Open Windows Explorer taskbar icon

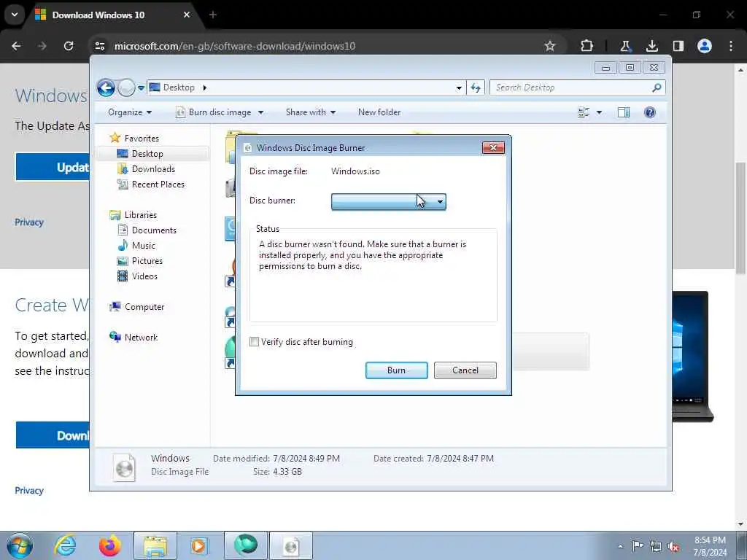pos(155,545)
